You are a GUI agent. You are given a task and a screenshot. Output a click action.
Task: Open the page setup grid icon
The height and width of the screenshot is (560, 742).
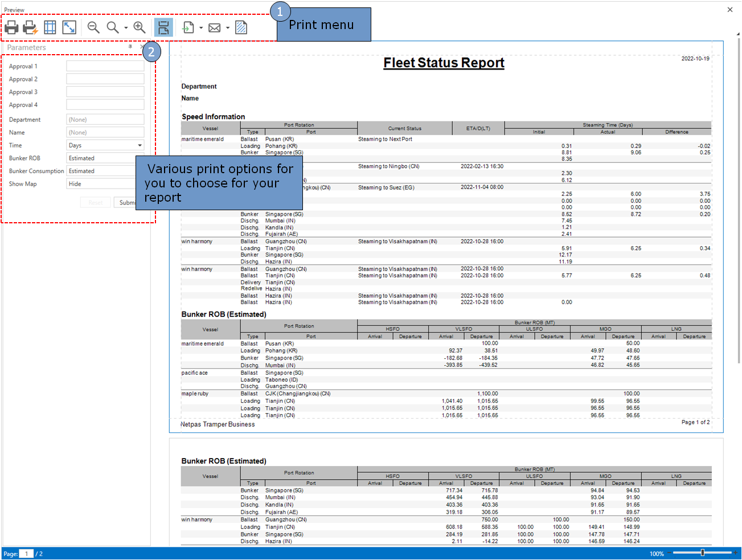(x=50, y=27)
